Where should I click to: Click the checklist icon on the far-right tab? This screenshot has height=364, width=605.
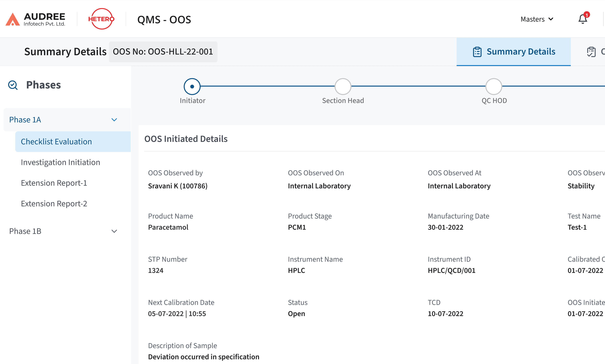point(592,51)
